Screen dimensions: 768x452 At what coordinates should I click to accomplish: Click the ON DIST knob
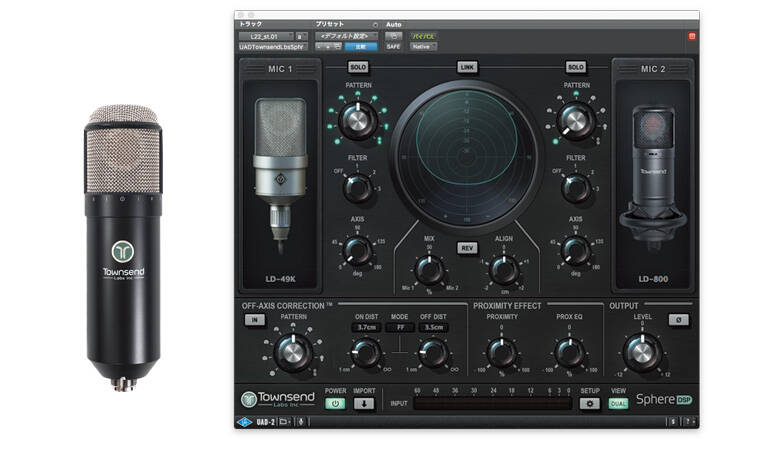pos(365,353)
